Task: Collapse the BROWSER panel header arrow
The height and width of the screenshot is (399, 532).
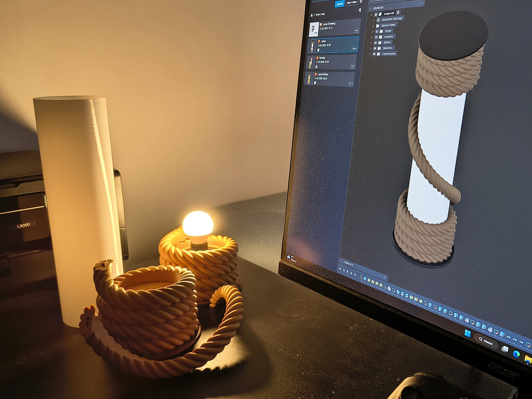Action: 370,8
